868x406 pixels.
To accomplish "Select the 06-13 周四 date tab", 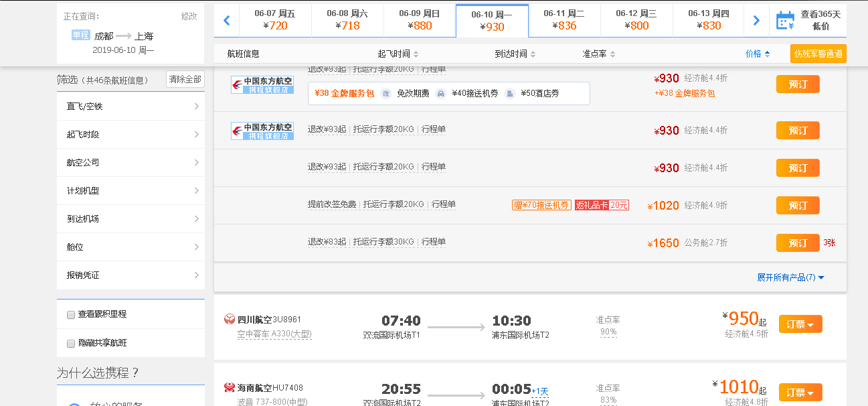I will (709, 20).
